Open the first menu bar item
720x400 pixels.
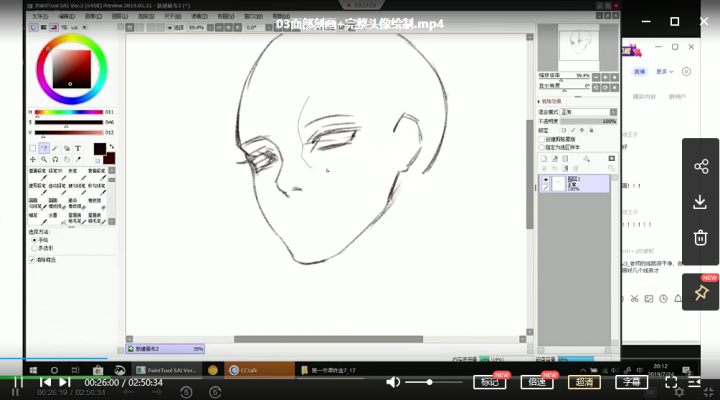[x=40, y=16]
